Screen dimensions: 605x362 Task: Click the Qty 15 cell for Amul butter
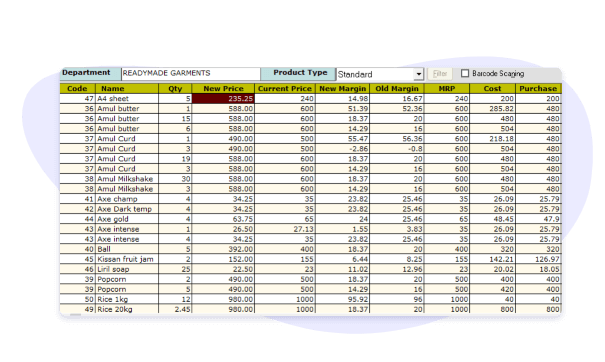tap(175, 119)
